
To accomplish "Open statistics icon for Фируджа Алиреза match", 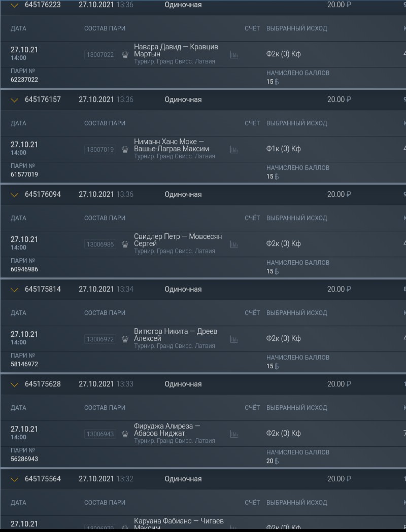I will (234, 434).
